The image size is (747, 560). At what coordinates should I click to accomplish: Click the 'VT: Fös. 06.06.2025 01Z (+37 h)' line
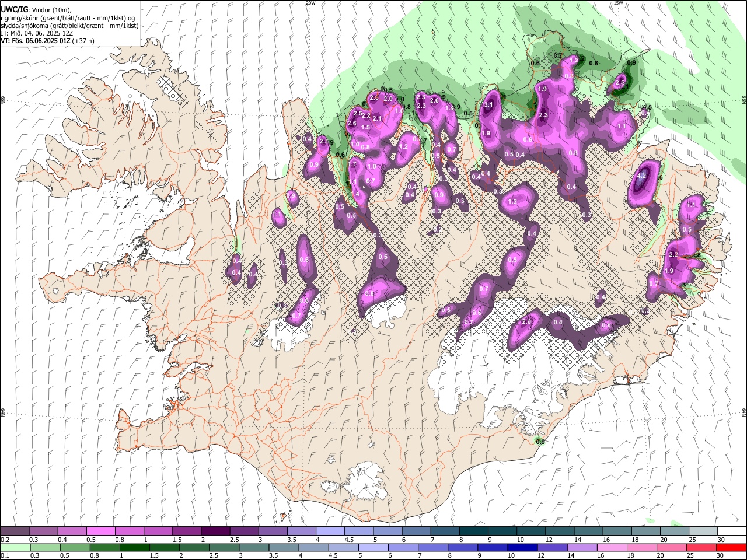[x=47, y=41]
